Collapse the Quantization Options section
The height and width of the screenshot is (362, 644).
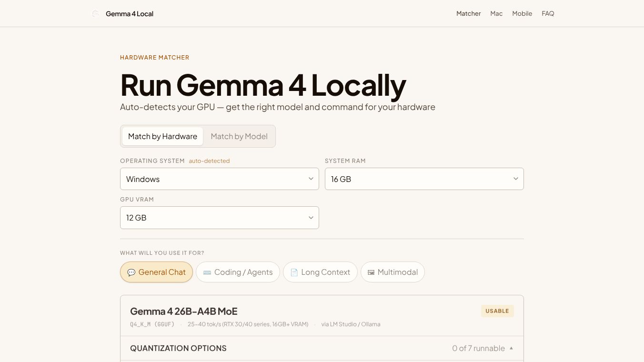[x=511, y=348]
